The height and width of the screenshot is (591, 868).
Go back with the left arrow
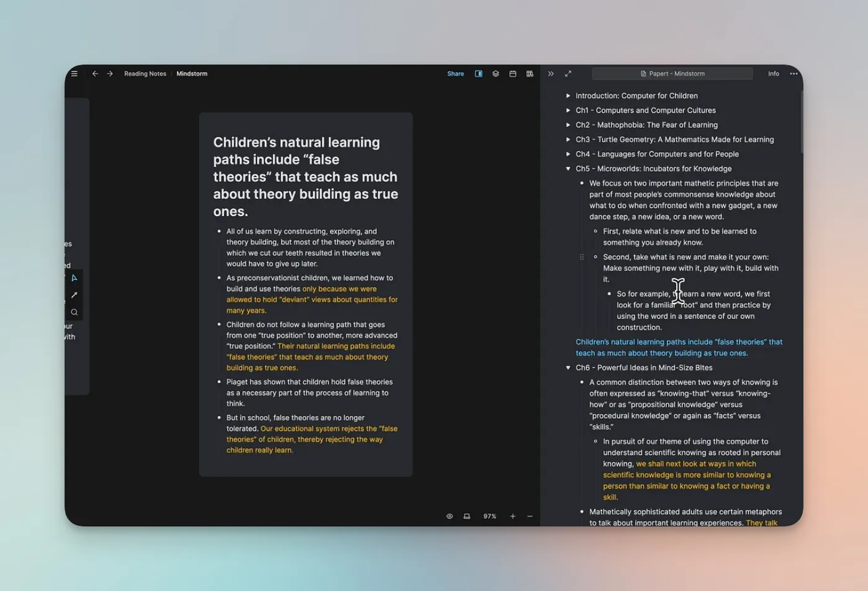click(95, 74)
